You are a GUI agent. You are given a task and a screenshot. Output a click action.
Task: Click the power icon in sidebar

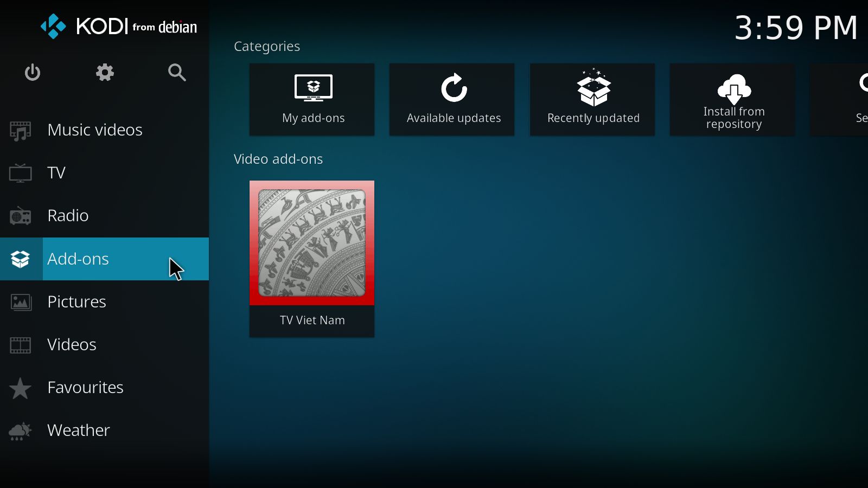point(33,72)
